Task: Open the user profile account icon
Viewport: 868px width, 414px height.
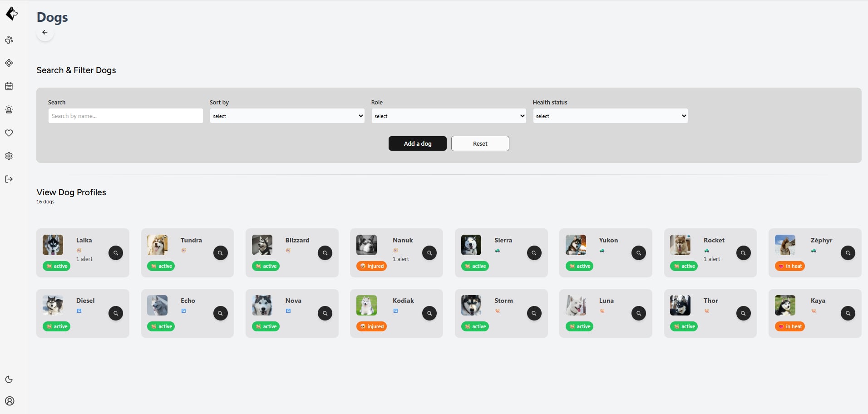Action: pos(10,401)
